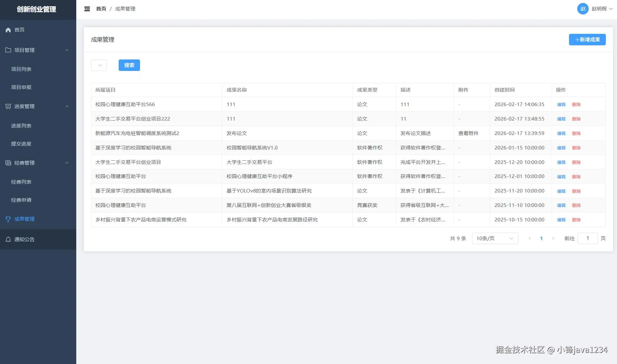Open 查看附件 link in 发布论文 row
This screenshot has width=617, height=364.
[x=468, y=133]
